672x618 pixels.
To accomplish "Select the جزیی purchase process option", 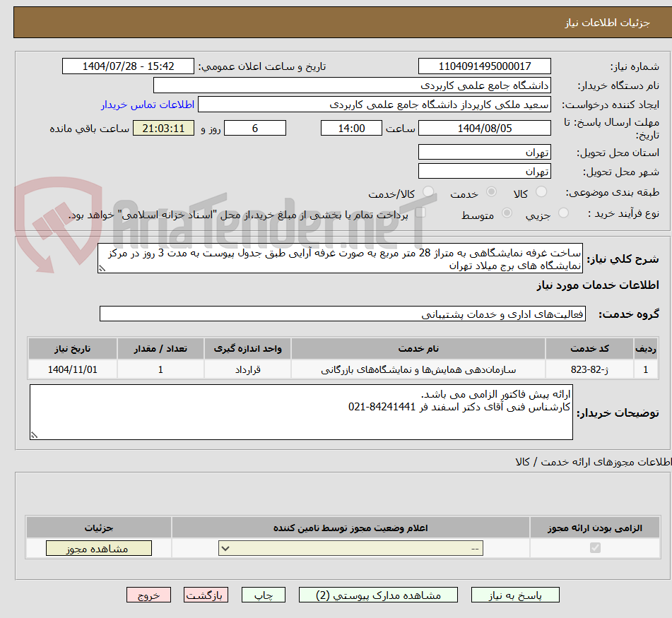I will coord(563,213).
